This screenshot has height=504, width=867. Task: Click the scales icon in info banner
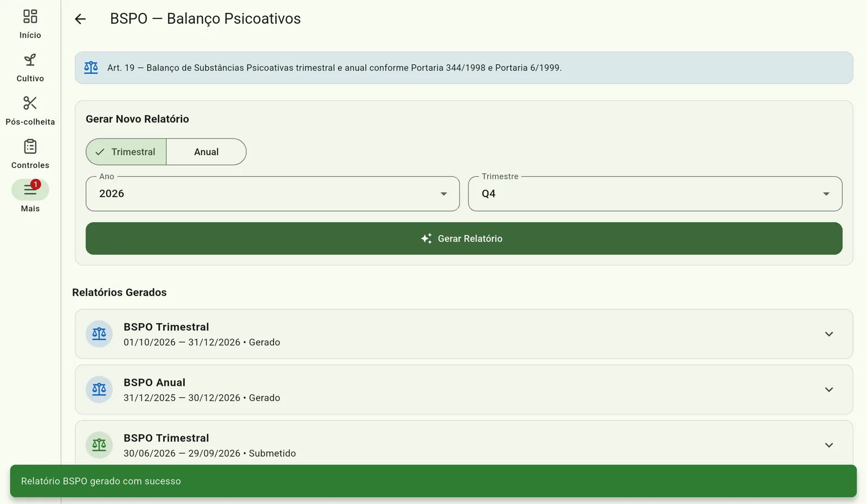pos(91,68)
